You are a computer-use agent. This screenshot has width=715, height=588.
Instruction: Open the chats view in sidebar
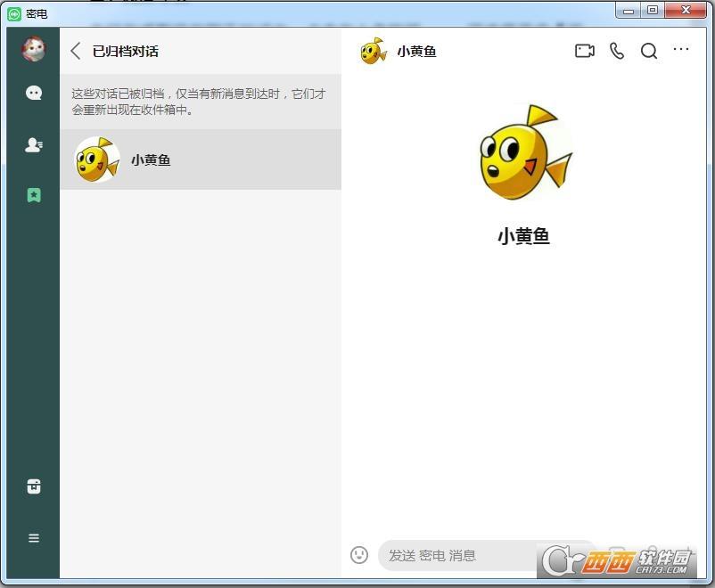[34, 94]
